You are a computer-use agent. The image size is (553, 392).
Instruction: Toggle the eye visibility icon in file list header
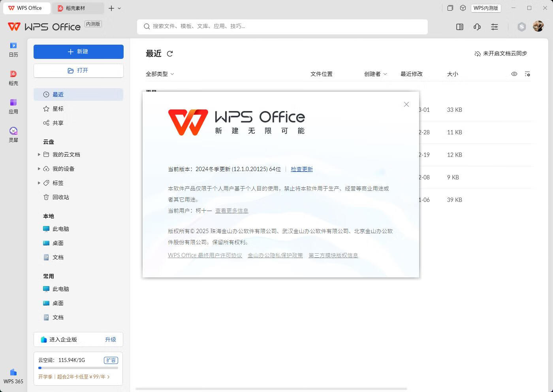point(514,74)
